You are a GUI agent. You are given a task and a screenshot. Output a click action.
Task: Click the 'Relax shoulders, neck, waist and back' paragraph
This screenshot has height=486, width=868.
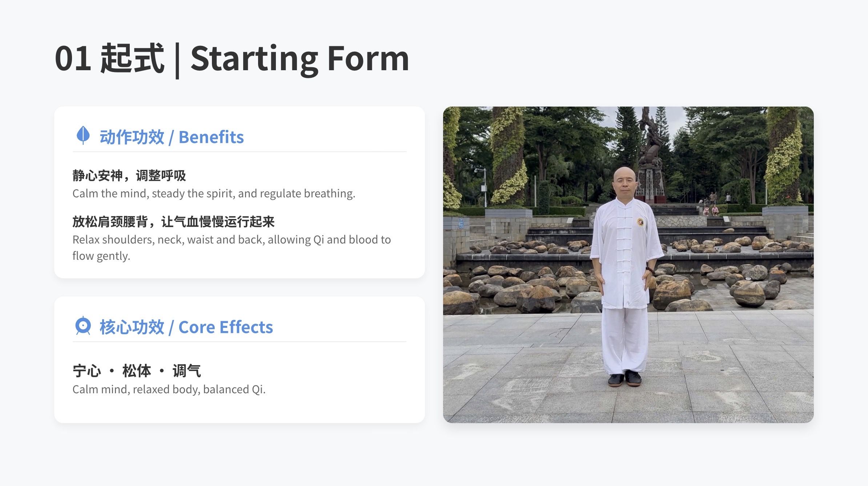click(232, 248)
